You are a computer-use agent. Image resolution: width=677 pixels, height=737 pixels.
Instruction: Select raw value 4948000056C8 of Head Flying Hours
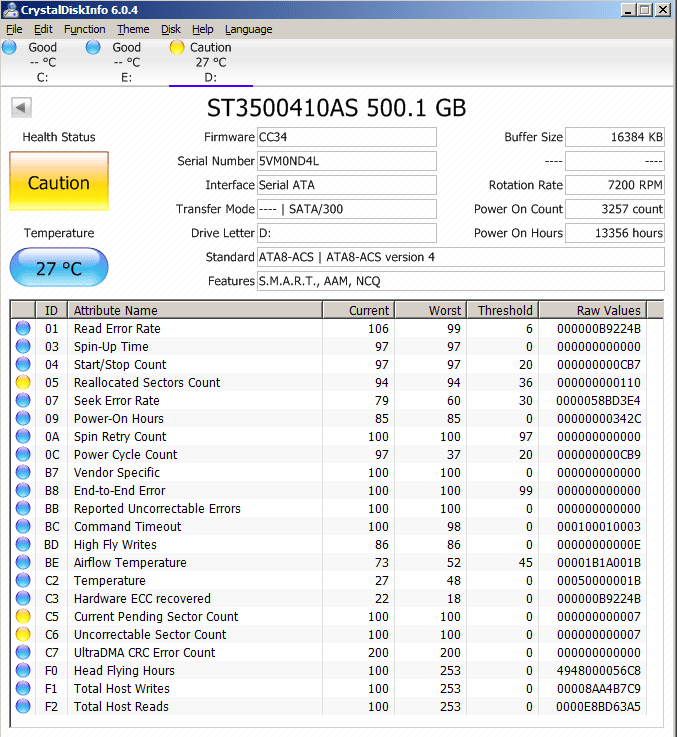coord(598,670)
